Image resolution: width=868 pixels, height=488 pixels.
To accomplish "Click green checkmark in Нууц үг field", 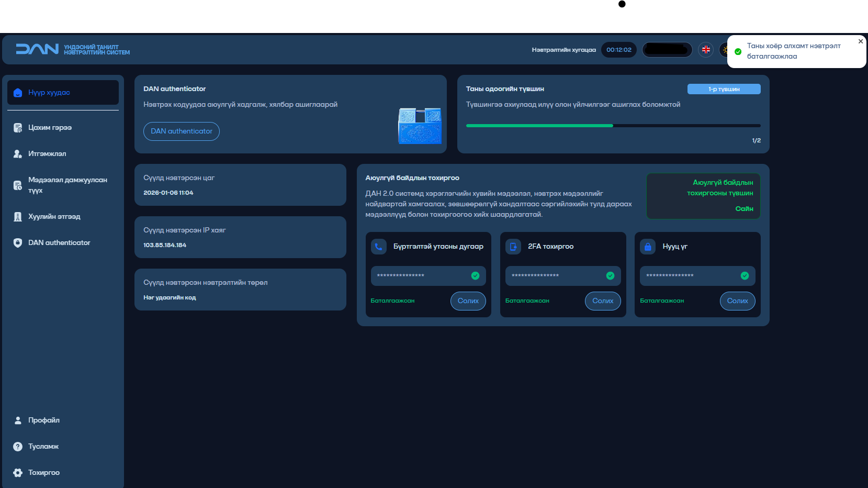I will pyautogui.click(x=745, y=276).
